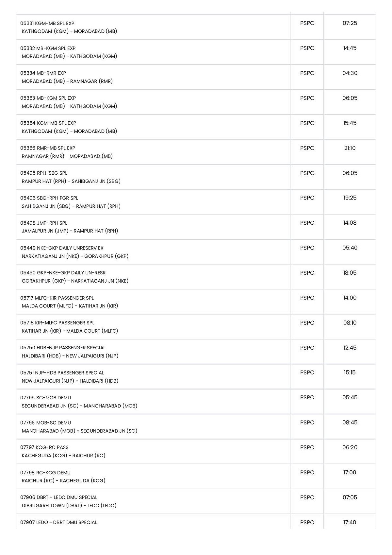Viewport: 392px width, 555px height.
Task: Select the 12:45 time for Haldibari train
Action: click(x=350, y=348)
